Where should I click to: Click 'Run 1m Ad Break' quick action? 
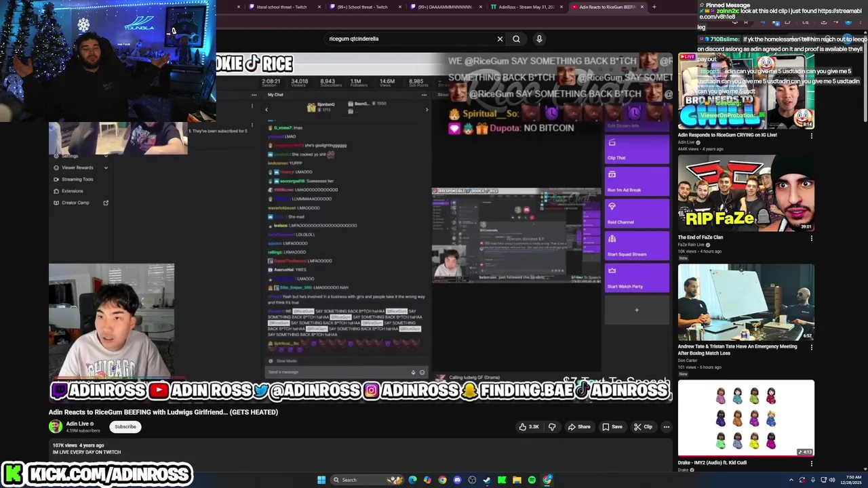(637, 181)
